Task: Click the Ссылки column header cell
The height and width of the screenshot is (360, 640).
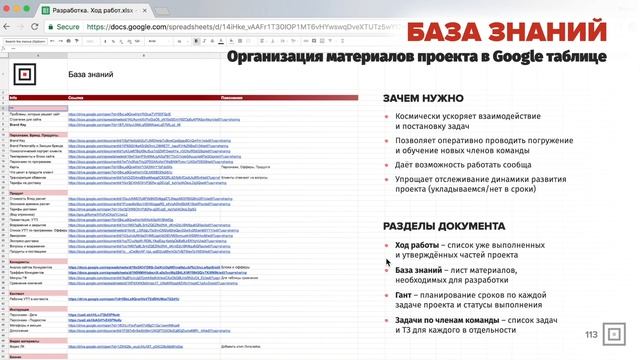Action: point(144,98)
